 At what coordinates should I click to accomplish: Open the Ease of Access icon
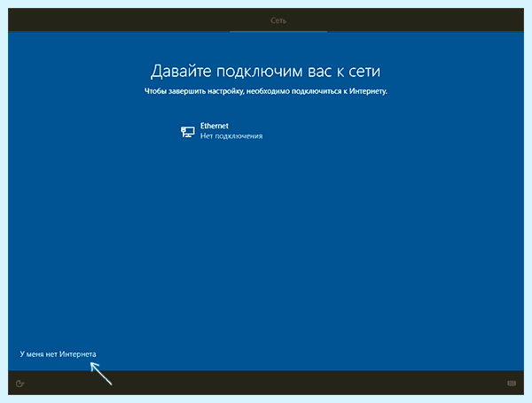pos(20,384)
